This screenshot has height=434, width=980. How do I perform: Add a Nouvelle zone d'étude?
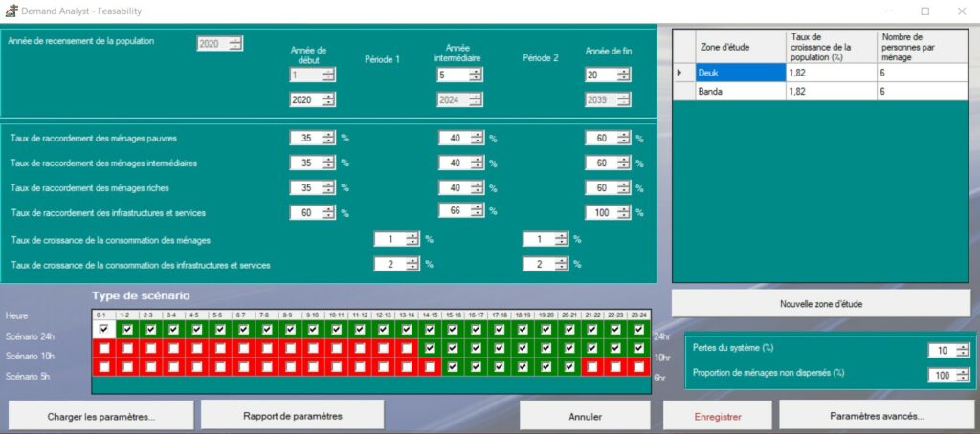(820, 304)
